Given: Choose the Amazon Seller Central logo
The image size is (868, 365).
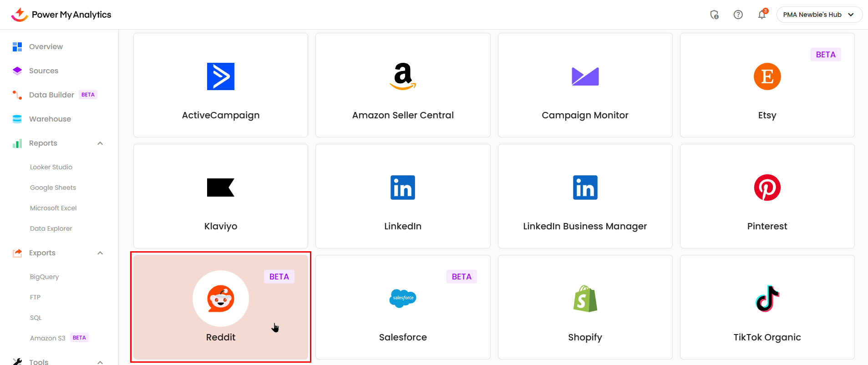Looking at the screenshot, I should (403, 76).
